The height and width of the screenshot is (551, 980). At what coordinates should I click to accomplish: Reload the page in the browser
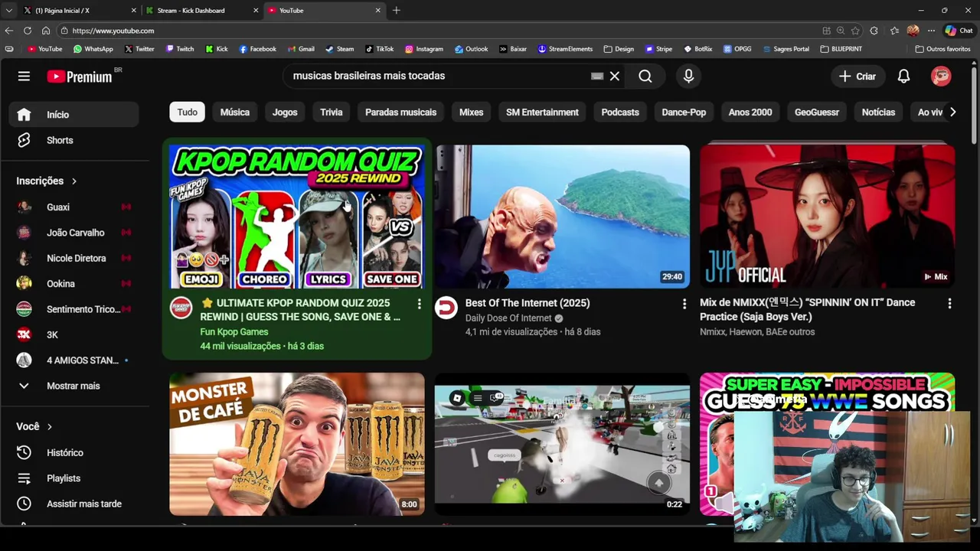point(28,31)
